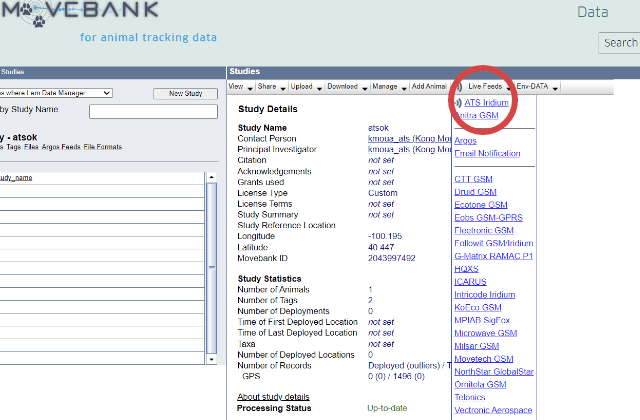Open the Followit GSM/Iridium feed link
The image size is (640, 420).
tap(494, 243)
